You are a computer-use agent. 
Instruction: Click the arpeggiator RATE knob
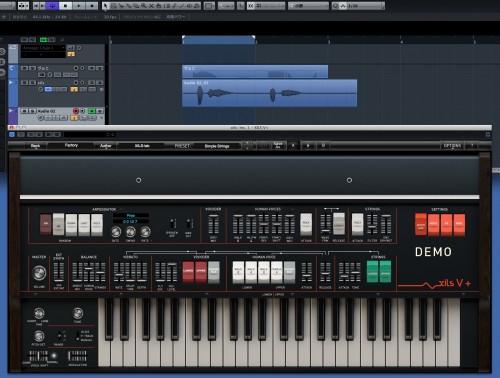click(x=145, y=231)
